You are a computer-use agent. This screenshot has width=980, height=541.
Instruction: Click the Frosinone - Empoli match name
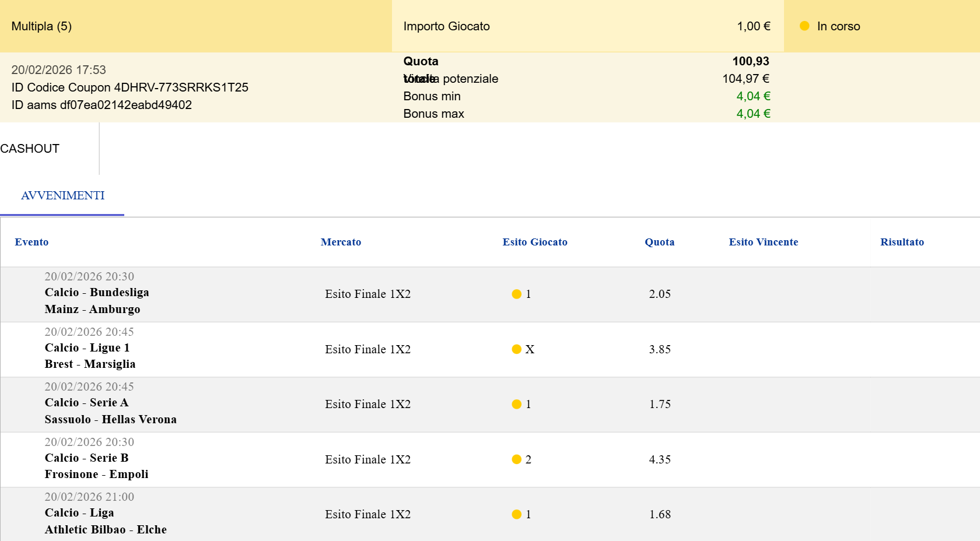[x=96, y=475]
